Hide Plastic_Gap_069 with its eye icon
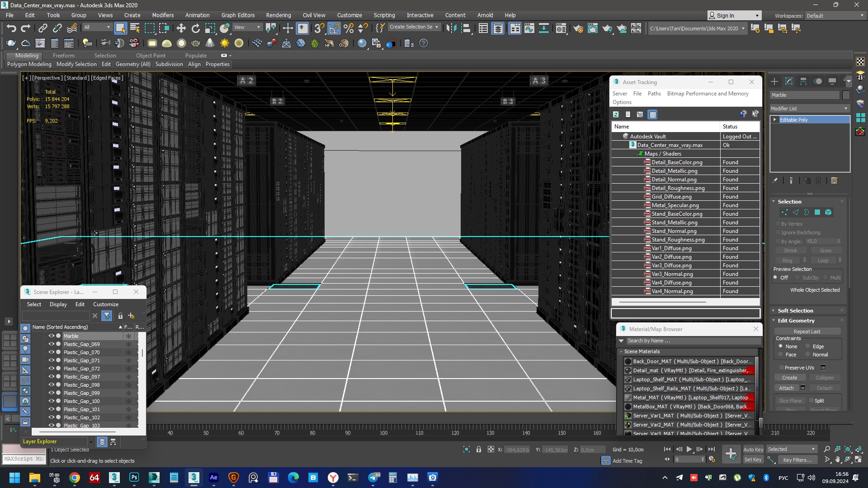Screen dimensions: 868x488 click(52, 344)
